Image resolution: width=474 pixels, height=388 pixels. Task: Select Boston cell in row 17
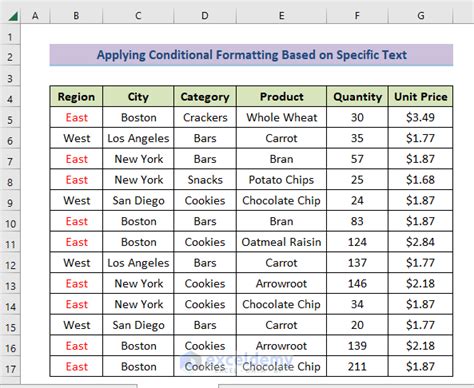138,366
